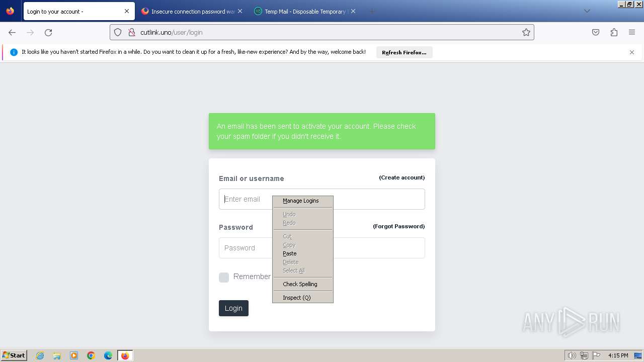Open the Extensions puzzle icon
644x362 pixels.
click(x=614, y=32)
